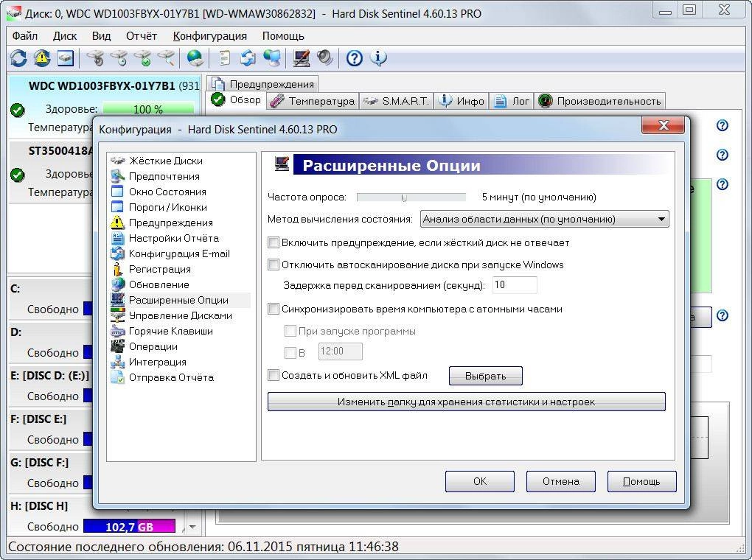This screenshot has width=752, height=560.
Task: Click the green health check icon for WDC disk
Action: (x=17, y=110)
